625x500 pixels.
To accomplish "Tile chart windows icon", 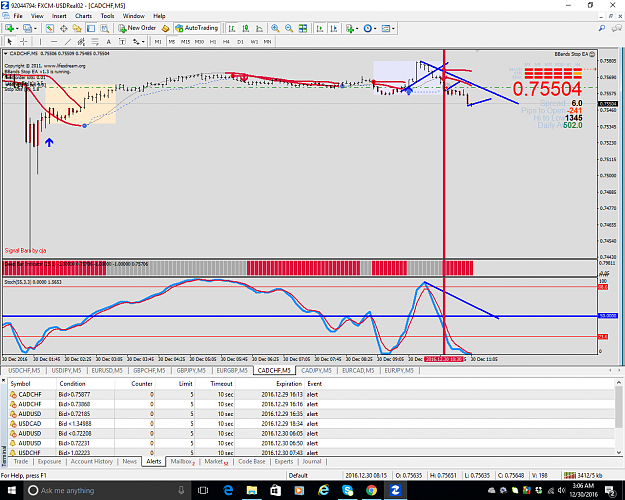I will point(303,28).
